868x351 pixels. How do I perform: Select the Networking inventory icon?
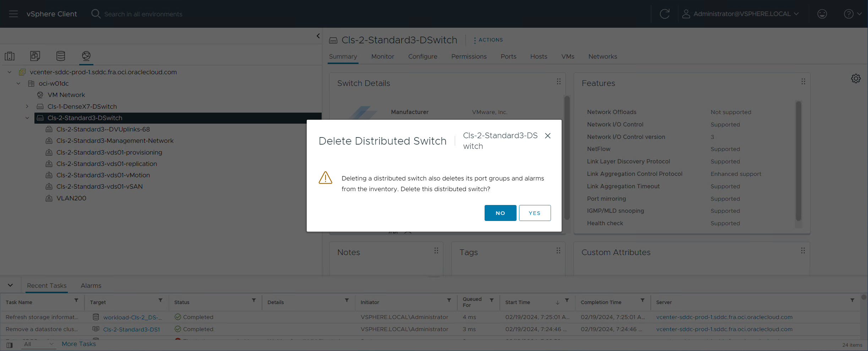[86, 56]
